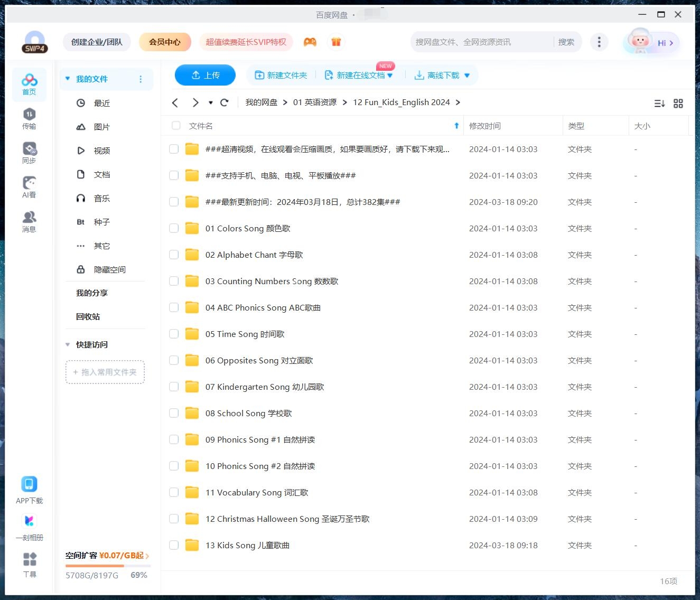Image resolution: width=700 pixels, height=600 pixels.
Task: Open 我的文件 more options dots
Action: pos(141,79)
